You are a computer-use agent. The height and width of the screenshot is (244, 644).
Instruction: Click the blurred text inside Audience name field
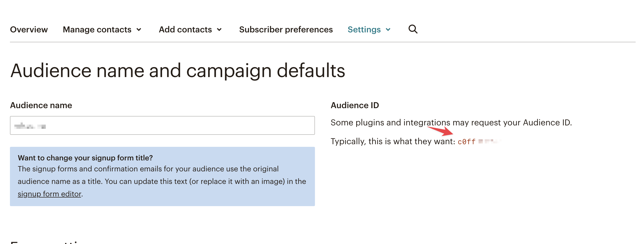coord(30,126)
